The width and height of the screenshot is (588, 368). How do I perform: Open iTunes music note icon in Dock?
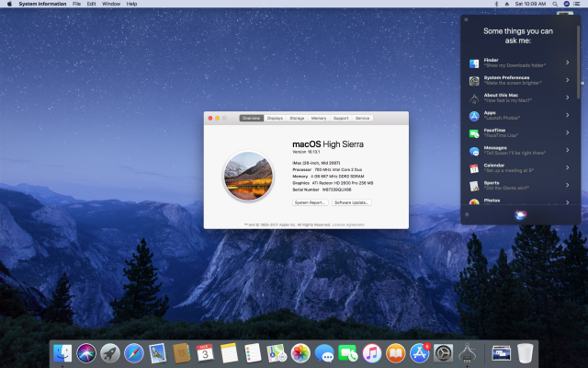click(x=372, y=353)
